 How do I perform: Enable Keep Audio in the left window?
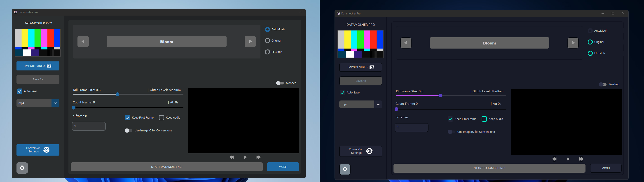(x=162, y=117)
